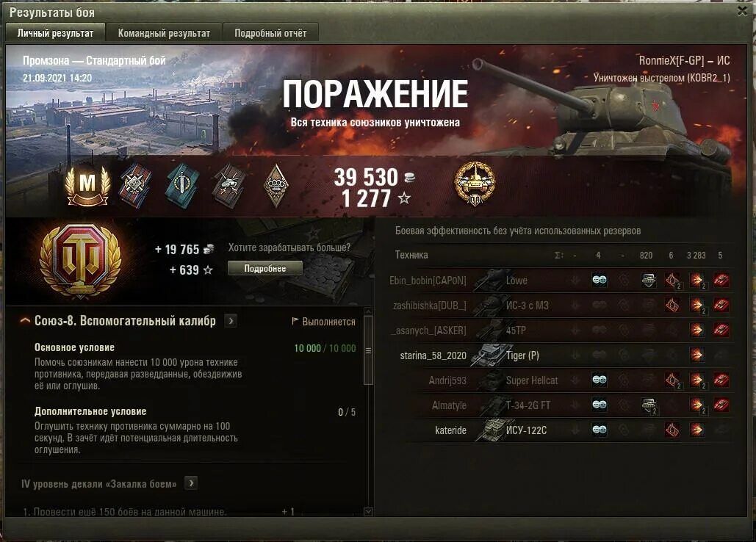
Task: Collapse the Союз-8 mission section
Action: pyautogui.click(x=24, y=321)
